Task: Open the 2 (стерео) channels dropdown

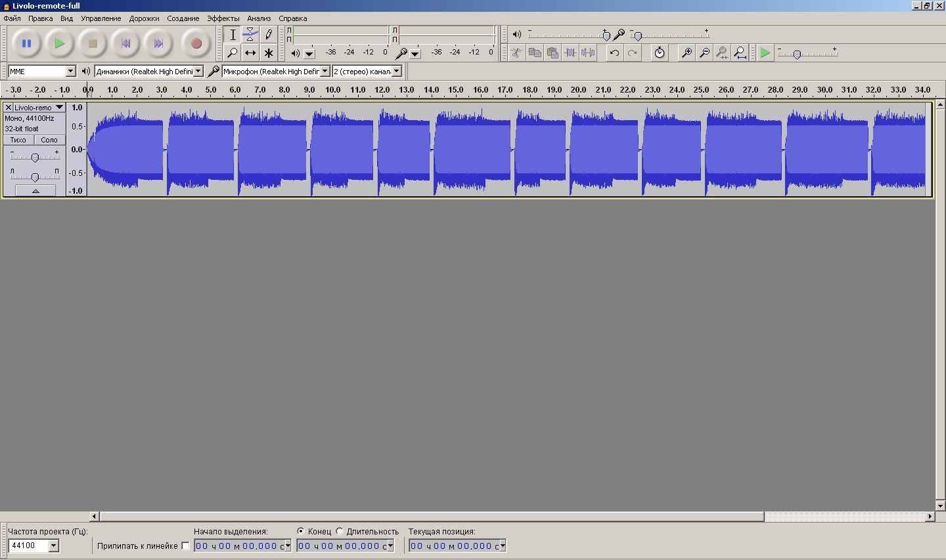Action: [396, 71]
